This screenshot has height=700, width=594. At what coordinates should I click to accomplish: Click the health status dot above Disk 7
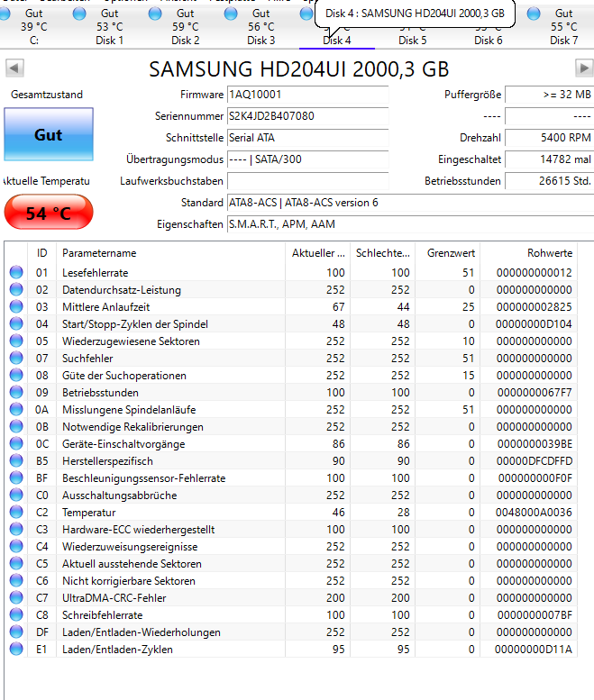tap(534, 14)
